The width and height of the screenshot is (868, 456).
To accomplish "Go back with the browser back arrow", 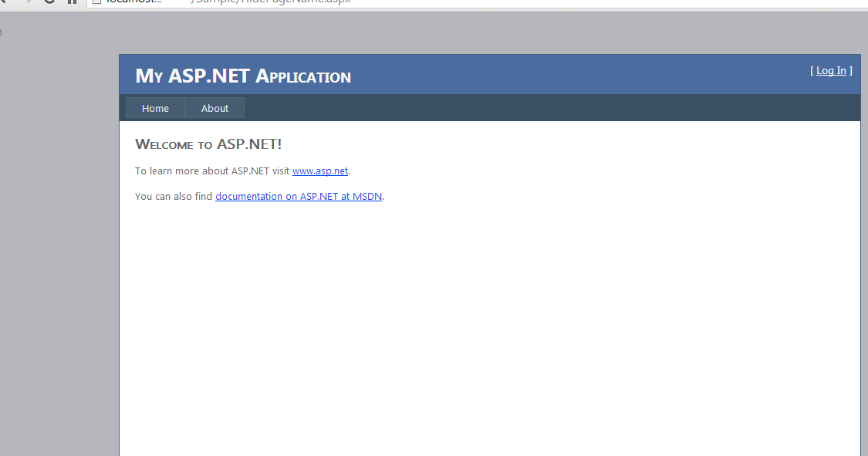I will pos(3,1).
